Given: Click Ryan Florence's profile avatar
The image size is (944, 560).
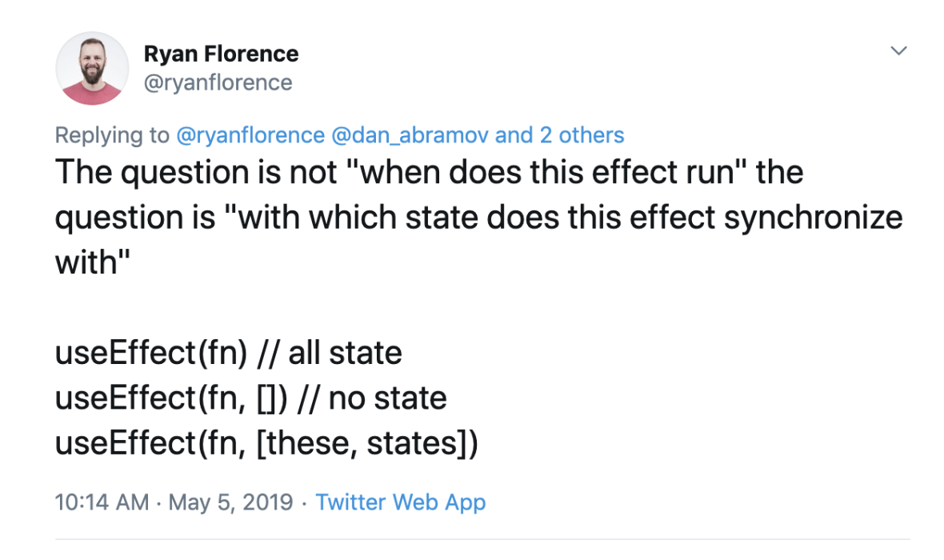Looking at the screenshot, I should 91,68.
